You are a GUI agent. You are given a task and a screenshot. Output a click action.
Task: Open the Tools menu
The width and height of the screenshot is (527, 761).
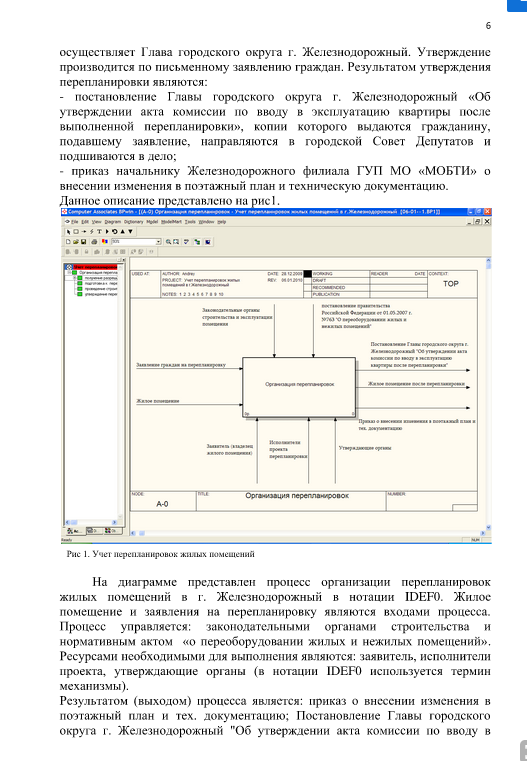click(190, 222)
